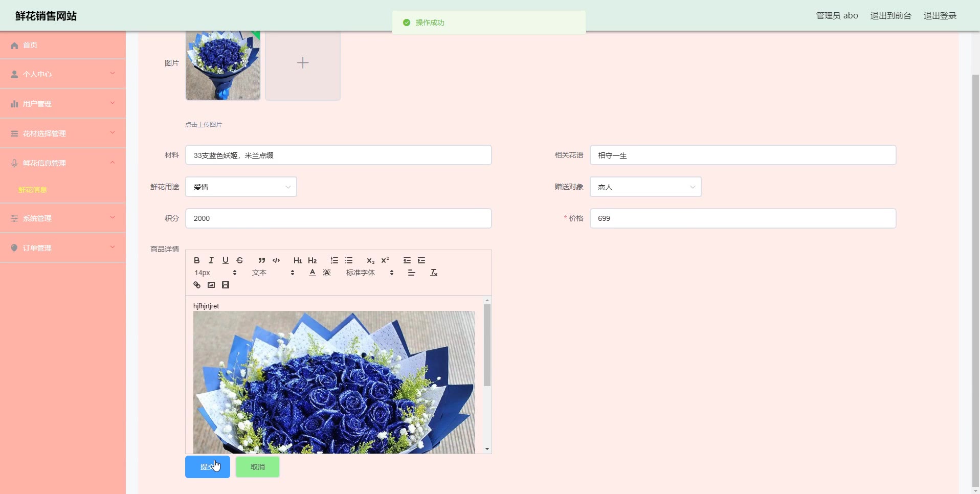Image resolution: width=980 pixels, height=494 pixels.
Task: Apply Heading 1 style
Action: (298, 260)
